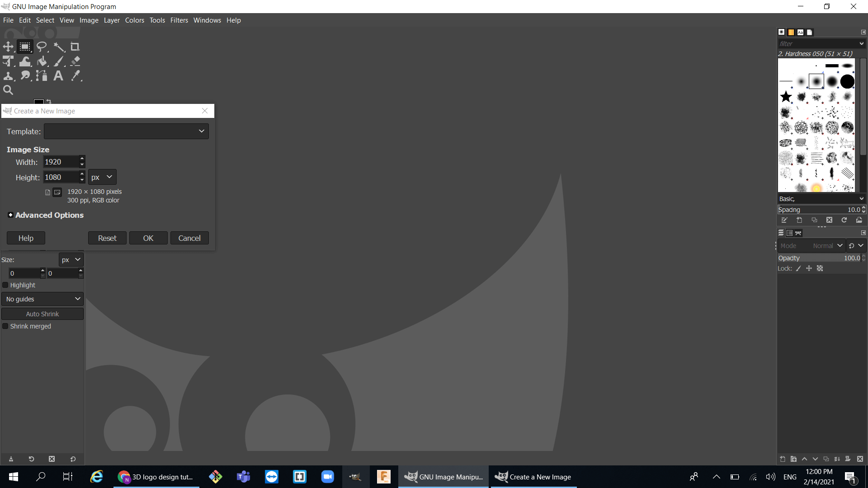Enable the Highlight checkbox
The image size is (868, 488).
point(5,285)
